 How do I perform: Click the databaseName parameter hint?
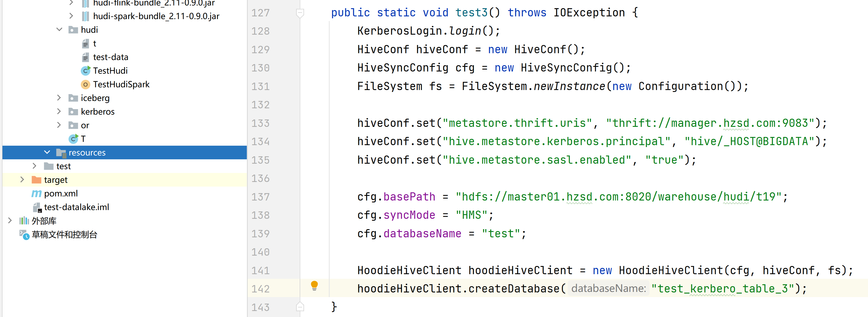609,289
